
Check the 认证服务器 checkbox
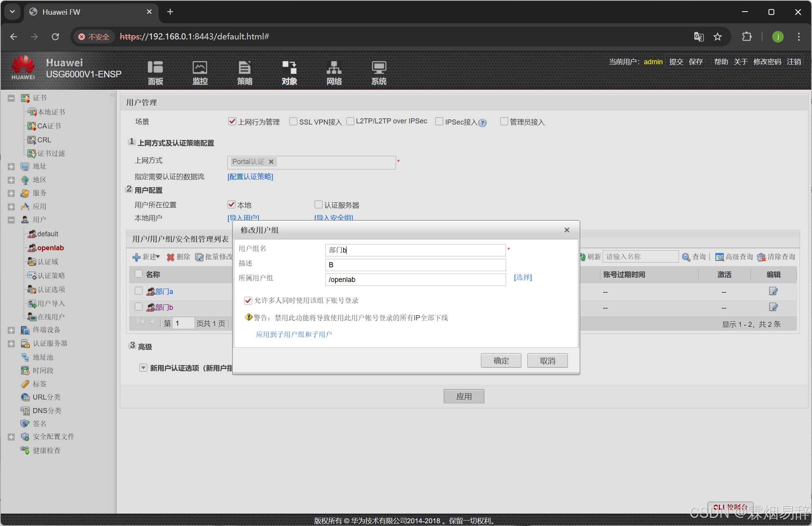coord(318,204)
